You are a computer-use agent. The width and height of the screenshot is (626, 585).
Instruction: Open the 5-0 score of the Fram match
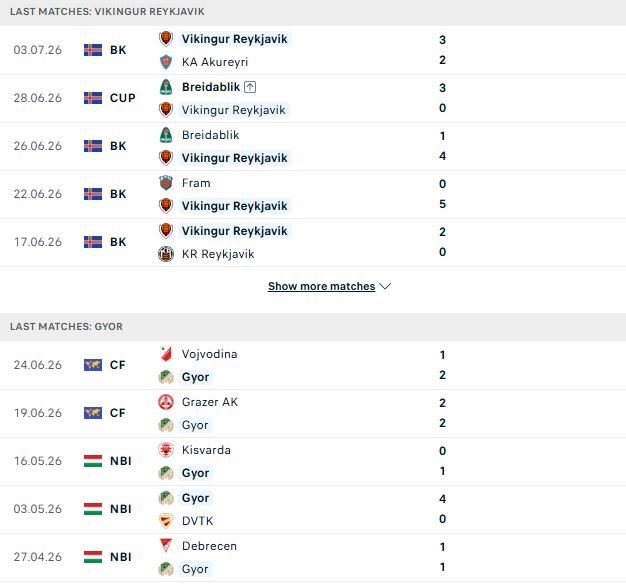442,194
